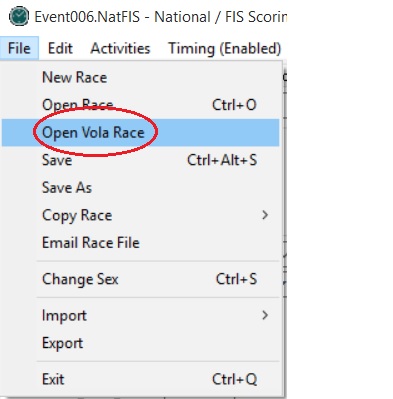Expand the Copy Race submenu arrow
Viewport: 393px width, 399px height.
[265, 215]
